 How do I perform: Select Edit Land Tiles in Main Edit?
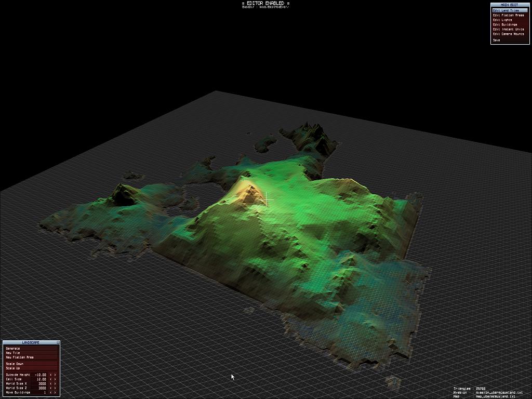point(510,11)
